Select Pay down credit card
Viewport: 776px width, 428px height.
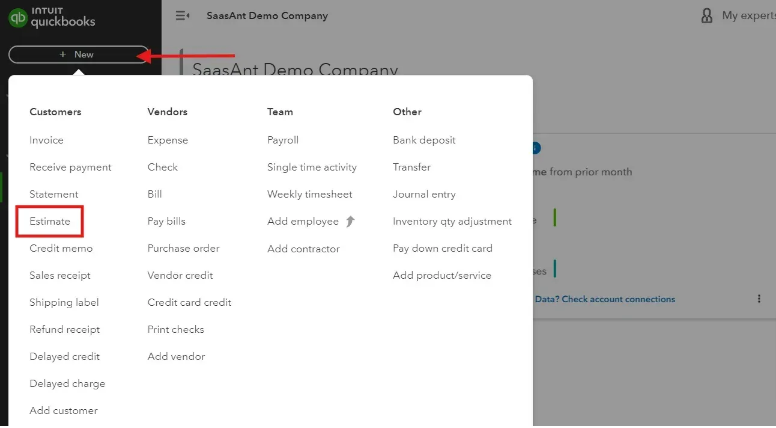pos(442,248)
